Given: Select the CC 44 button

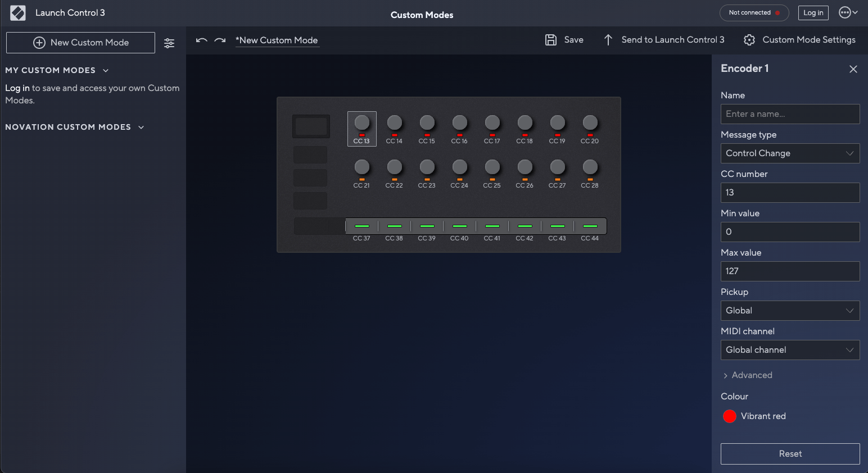Looking at the screenshot, I should [x=590, y=226].
